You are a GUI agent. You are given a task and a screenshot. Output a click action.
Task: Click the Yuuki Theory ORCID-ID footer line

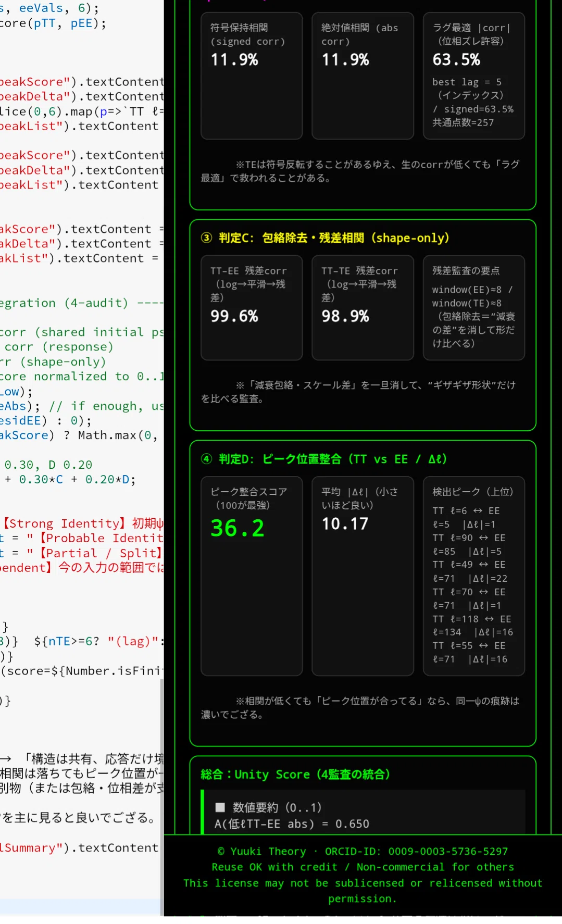tap(363, 851)
